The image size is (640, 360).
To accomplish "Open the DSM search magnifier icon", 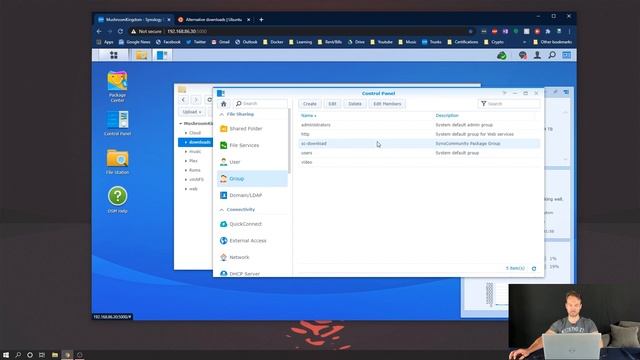I will click(x=552, y=55).
